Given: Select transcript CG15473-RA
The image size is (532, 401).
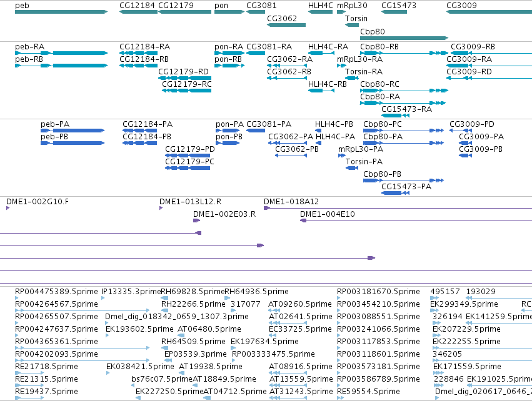Looking at the screenshot, I should tap(407, 109).
